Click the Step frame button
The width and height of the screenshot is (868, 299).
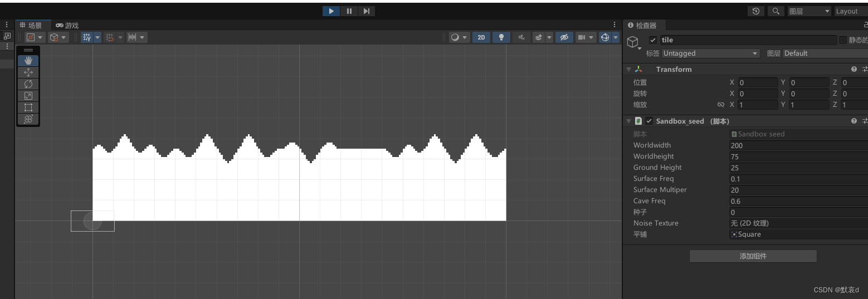pyautogui.click(x=366, y=11)
